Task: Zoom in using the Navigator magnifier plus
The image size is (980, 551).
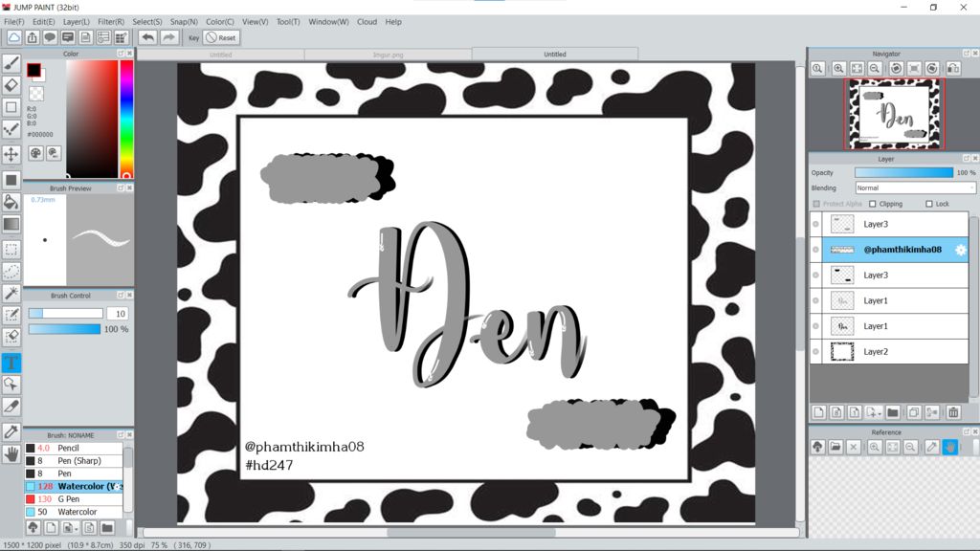Action: click(x=838, y=68)
